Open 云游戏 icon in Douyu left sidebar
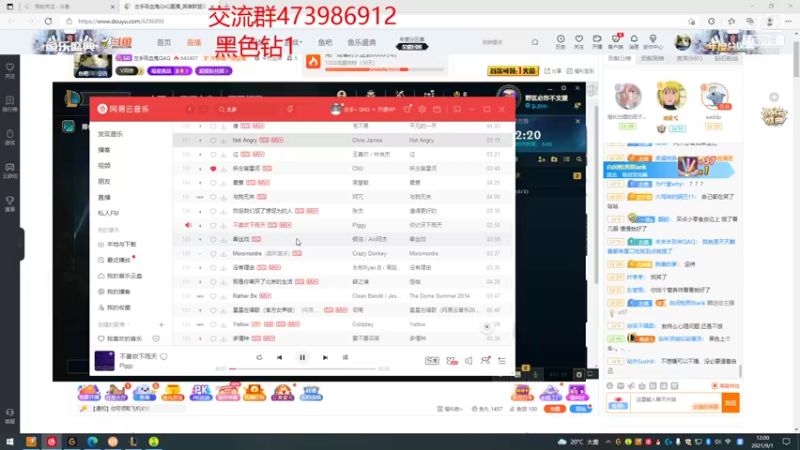This screenshot has width=800, height=450. (10, 170)
